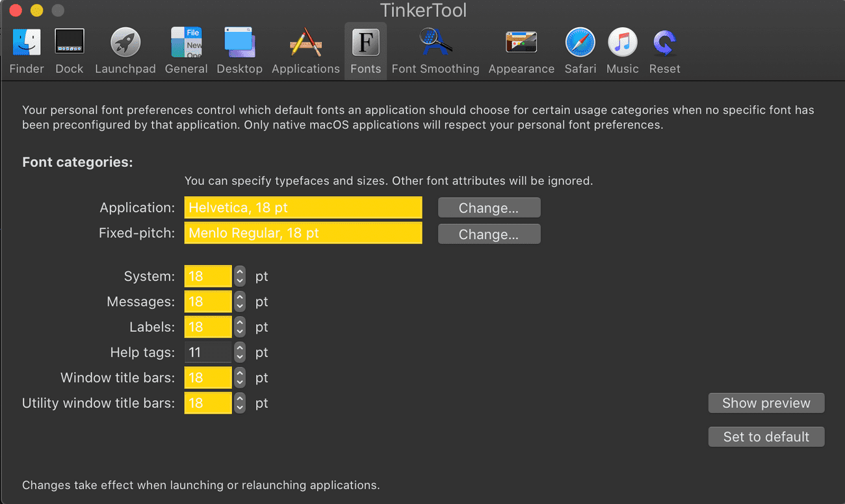This screenshot has height=504, width=845.
Task: Click the Helvetica Application font field
Action: pyautogui.click(x=303, y=207)
